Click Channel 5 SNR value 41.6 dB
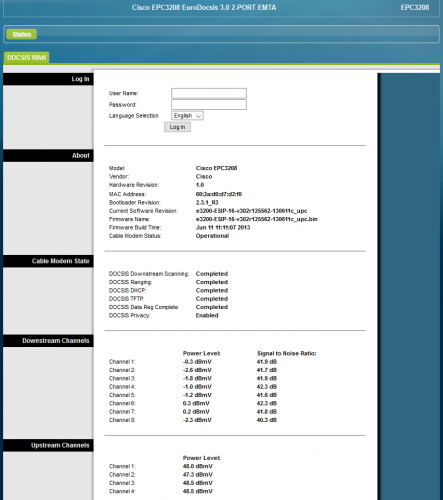 tap(267, 395)
